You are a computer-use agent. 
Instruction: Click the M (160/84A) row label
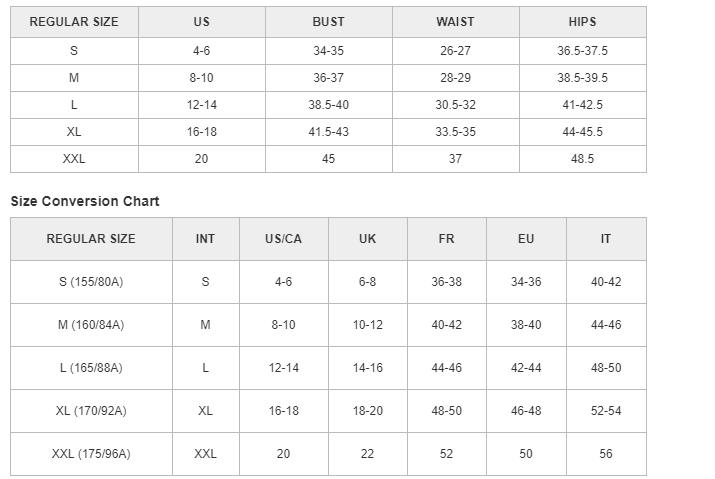[91, 325]
